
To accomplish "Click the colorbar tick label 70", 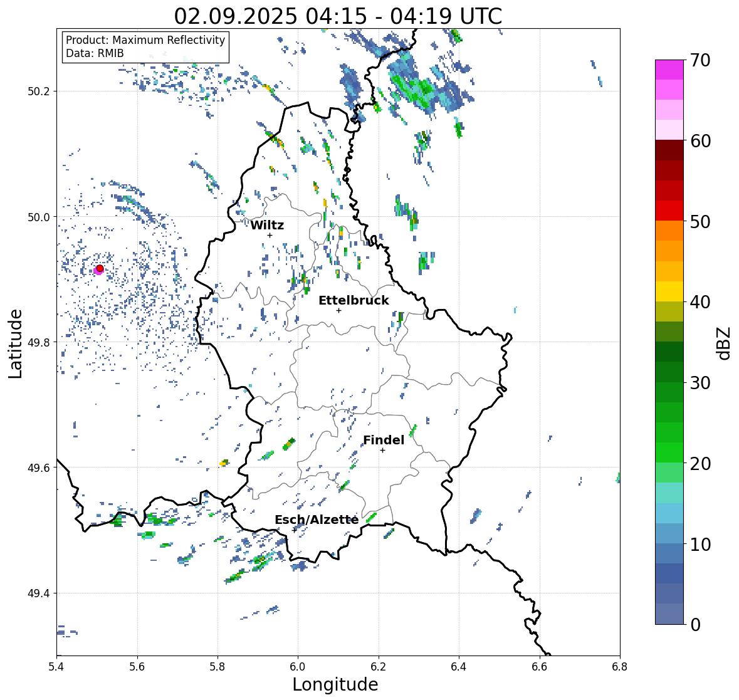I will (x=700, y=60).
